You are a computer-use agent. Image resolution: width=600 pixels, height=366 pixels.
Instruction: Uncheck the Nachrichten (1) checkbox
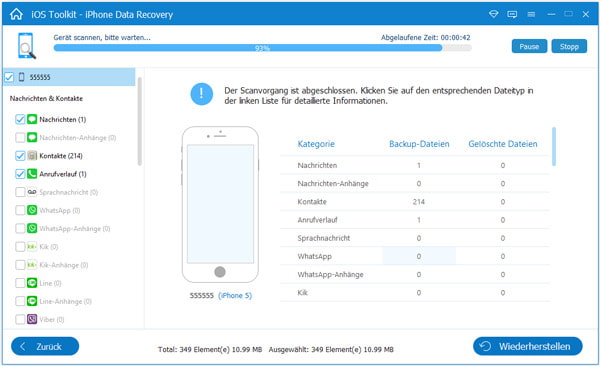pos(20,119)
